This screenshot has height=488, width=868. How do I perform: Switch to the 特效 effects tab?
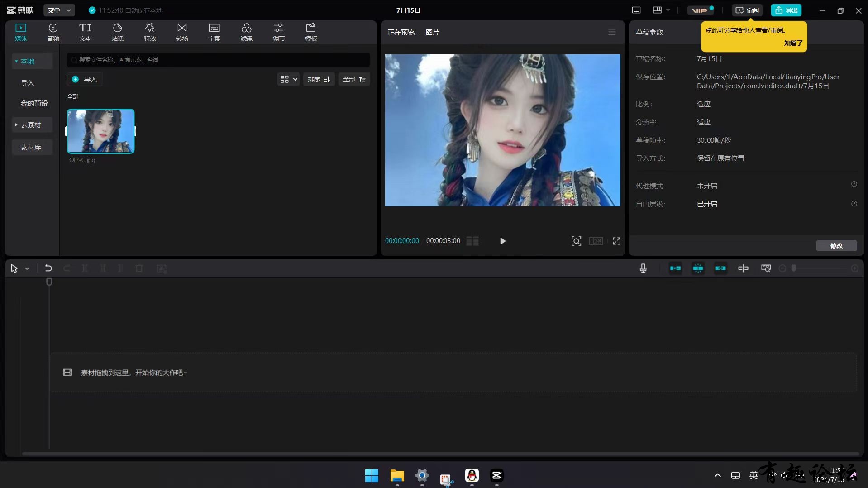click(x=150, y=33)
